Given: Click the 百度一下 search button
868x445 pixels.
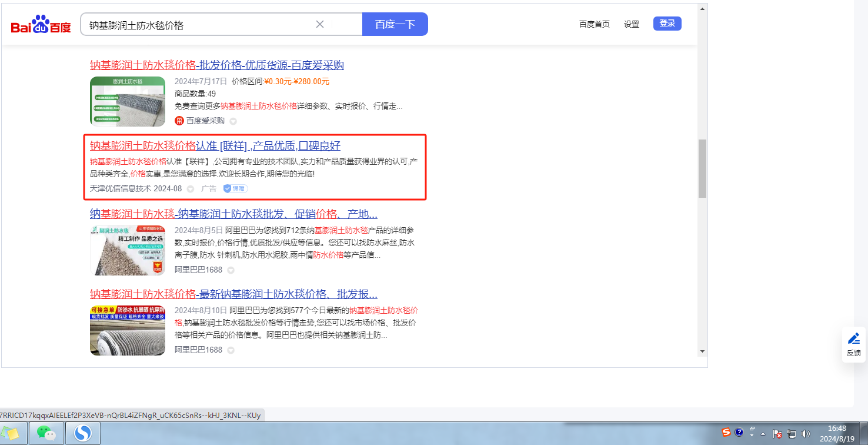Looking at the screenshot, I should [395, 24].
